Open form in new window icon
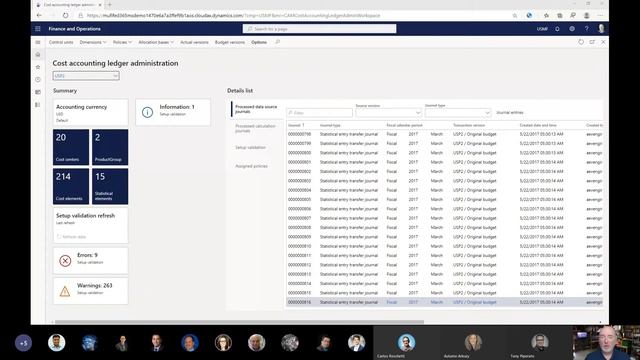Viewport: 640px width, 360px height. [592, 42]
